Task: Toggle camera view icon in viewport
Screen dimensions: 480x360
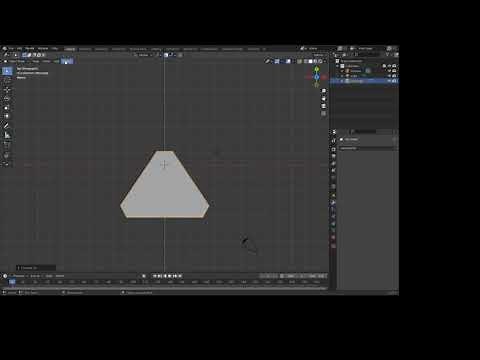Action: [x=324, y=106]
